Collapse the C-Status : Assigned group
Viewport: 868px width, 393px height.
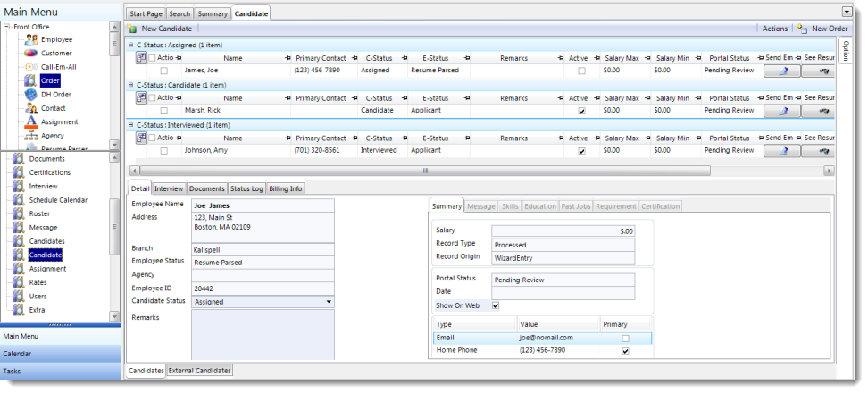click(x=132, y=44)
